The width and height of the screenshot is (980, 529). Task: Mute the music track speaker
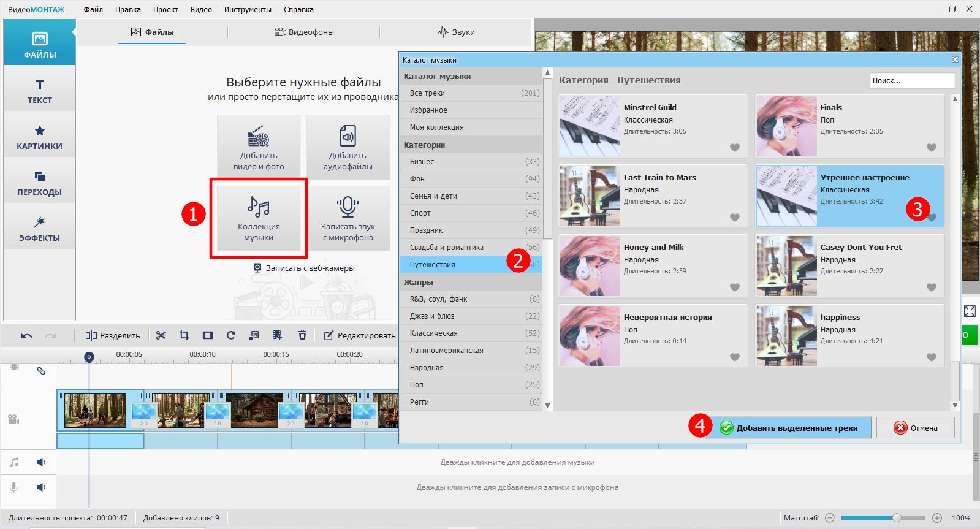(x=41, y=462)
